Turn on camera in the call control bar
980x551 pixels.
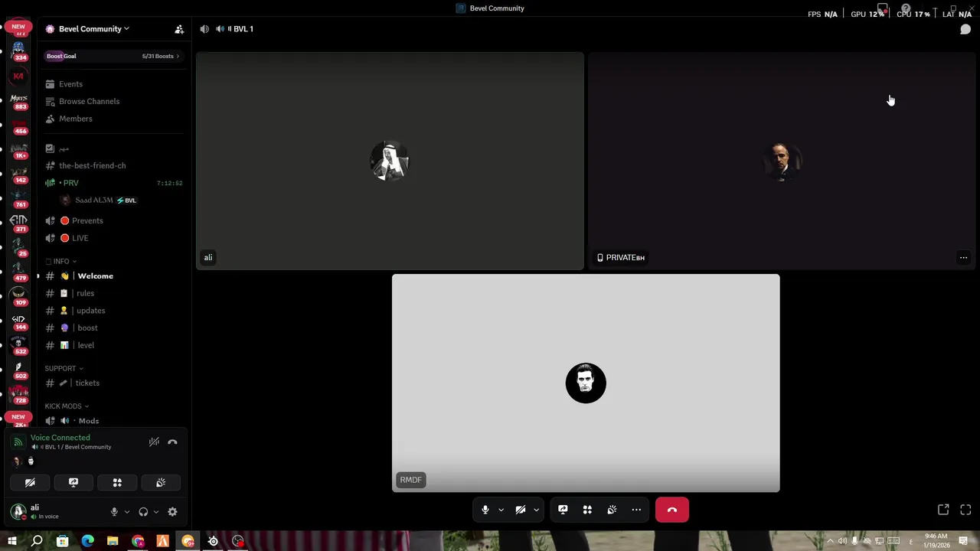pyautogui.click(x=521, y=510)
